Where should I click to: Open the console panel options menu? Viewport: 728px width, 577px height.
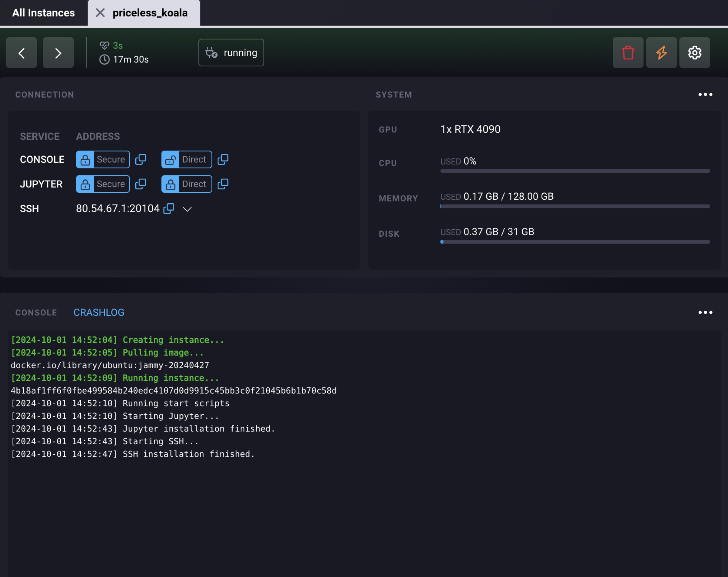point(705,312)
